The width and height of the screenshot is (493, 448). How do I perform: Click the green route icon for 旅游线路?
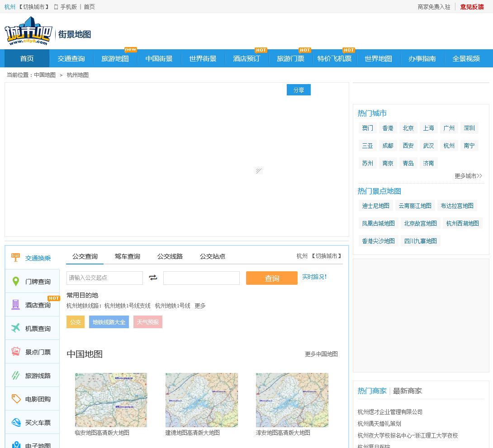click(x=16, y=375)
